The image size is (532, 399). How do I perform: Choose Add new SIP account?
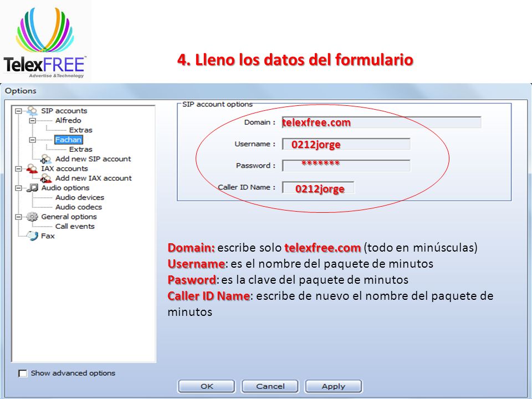93,159
